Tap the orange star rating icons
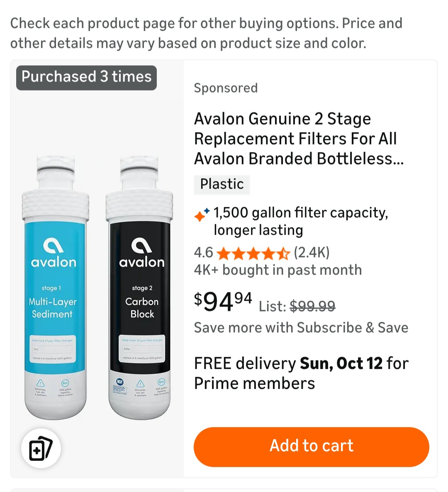The width and height of the screenshot is (448, 492). click(x=253, y=253)
